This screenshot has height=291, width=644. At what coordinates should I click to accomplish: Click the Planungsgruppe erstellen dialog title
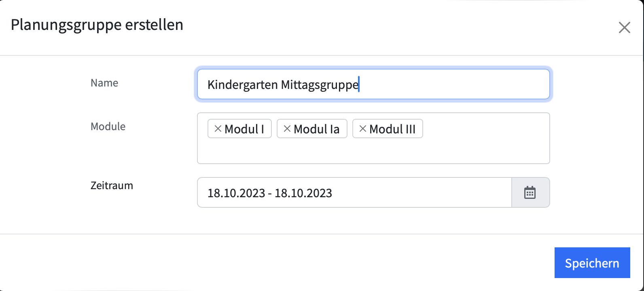[97, 25]
